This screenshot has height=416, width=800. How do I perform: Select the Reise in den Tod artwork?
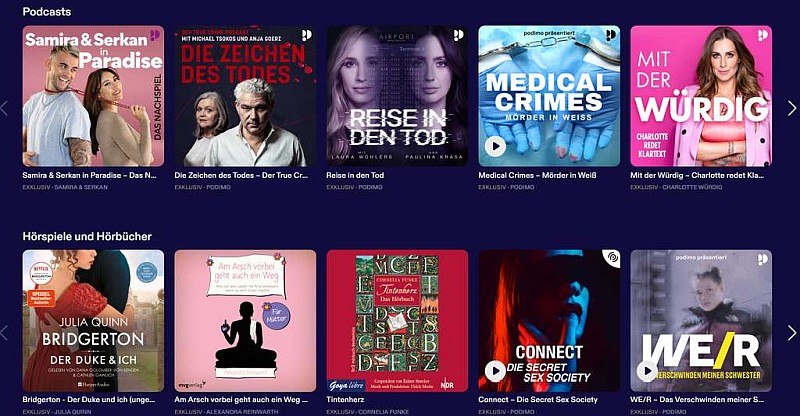(397, 96)
